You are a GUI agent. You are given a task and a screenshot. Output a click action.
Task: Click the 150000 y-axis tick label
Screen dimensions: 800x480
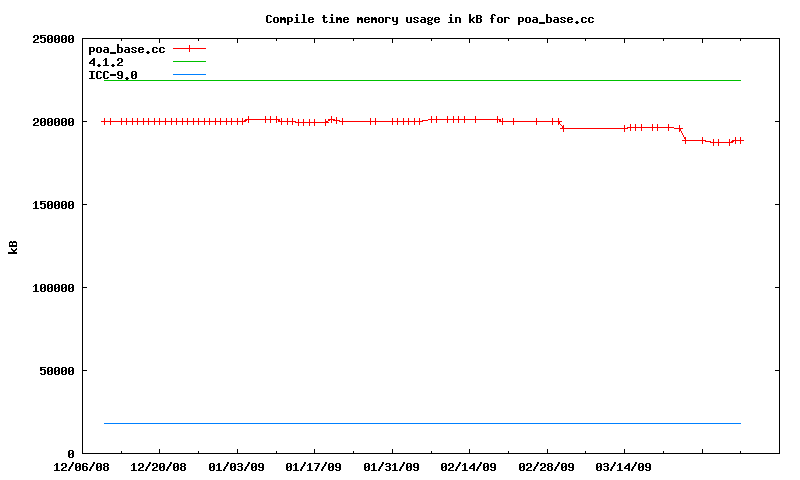point(54,205)
